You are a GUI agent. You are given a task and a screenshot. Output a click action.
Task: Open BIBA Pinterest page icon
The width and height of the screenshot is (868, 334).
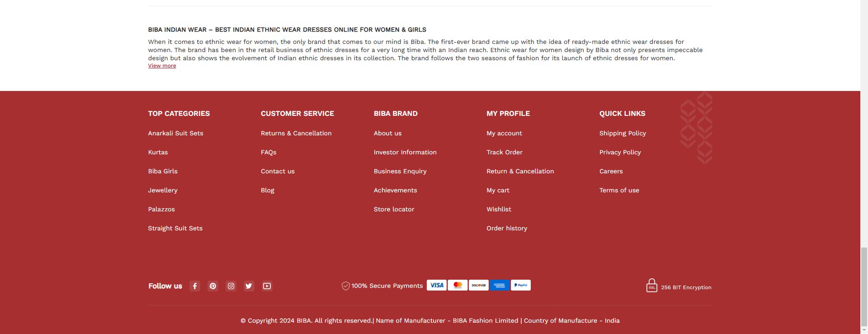(213, 286)
